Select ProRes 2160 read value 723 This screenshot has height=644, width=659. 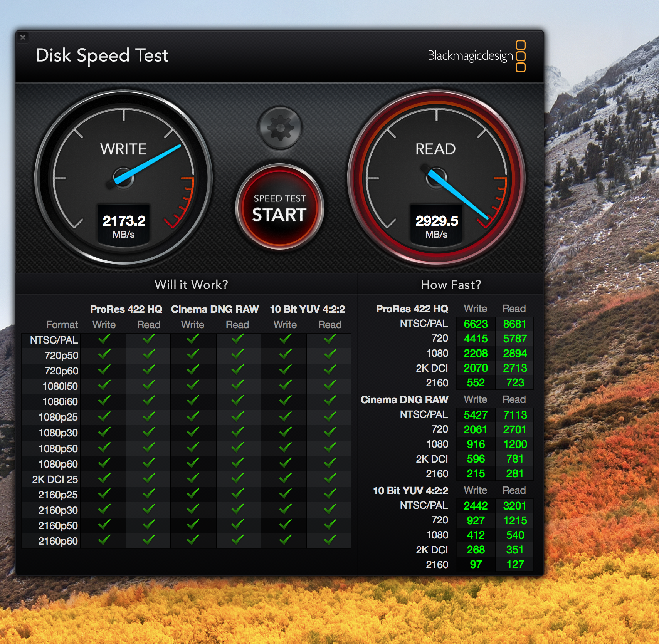click(515, 383)
